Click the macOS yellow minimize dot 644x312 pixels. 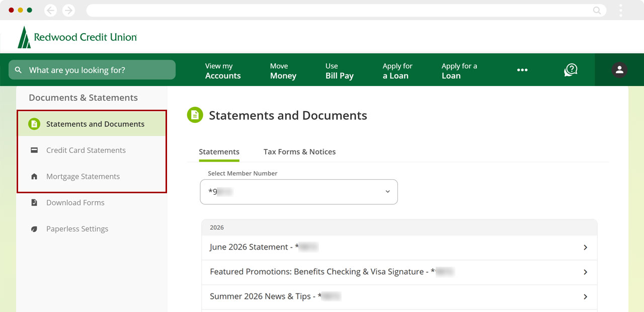click(x=21, y=10)
